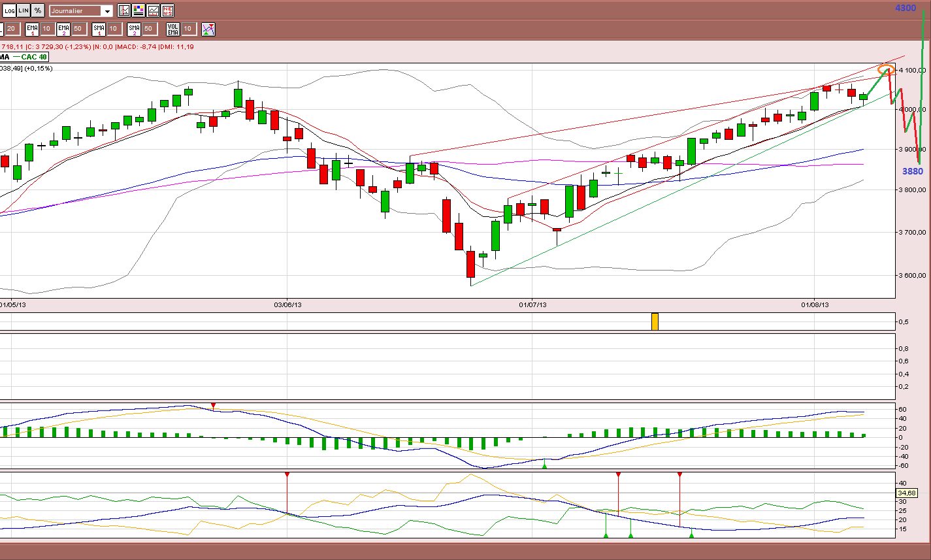The width and height of the screenshot is (931, 560).
Task: Toggle the SMA 2 indicator
Action: (134, 29)
